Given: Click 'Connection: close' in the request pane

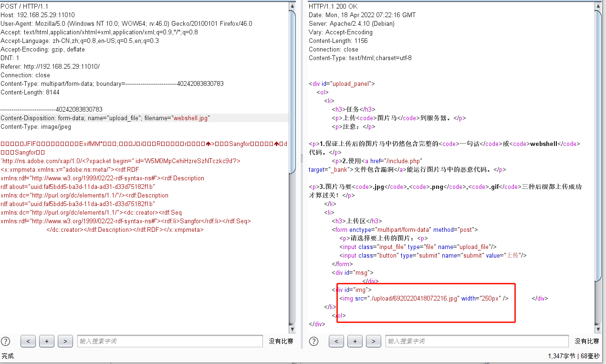Looking at the screenshot, I should [x=25, y=75].
